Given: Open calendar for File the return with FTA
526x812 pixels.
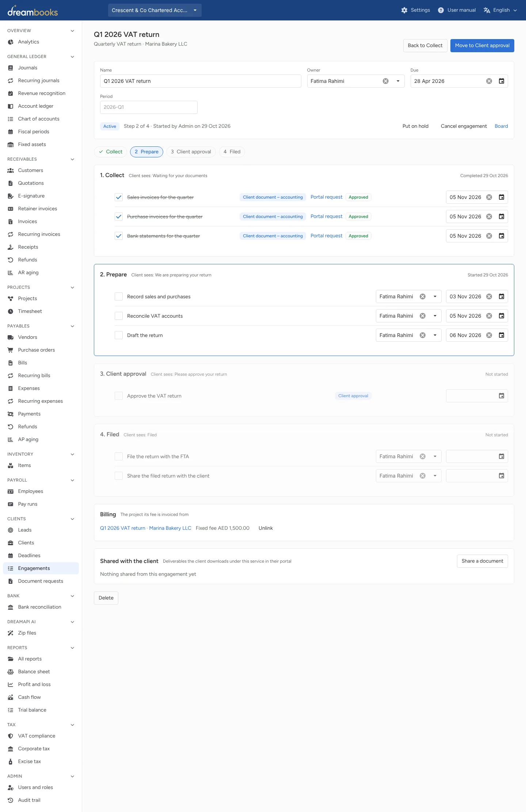Looking at the screenshot, I should 502,456.
